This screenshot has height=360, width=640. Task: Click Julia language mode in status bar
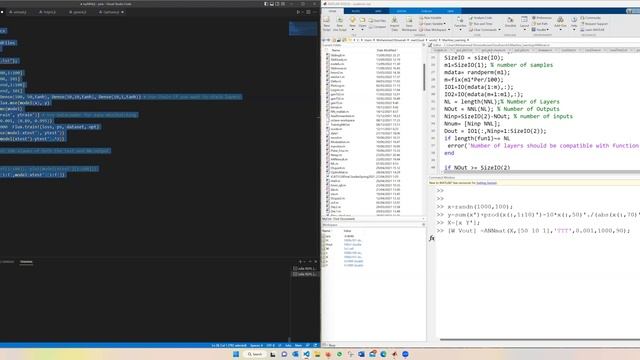[288, 345]
